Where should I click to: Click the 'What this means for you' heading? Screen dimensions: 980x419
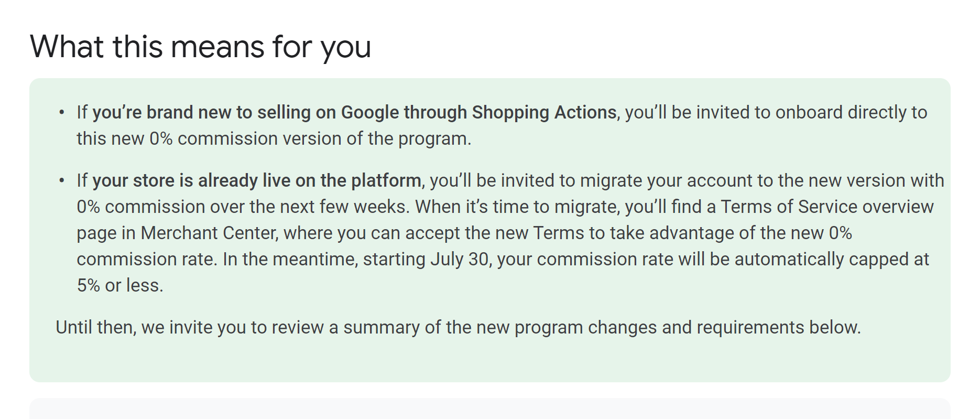200,47
